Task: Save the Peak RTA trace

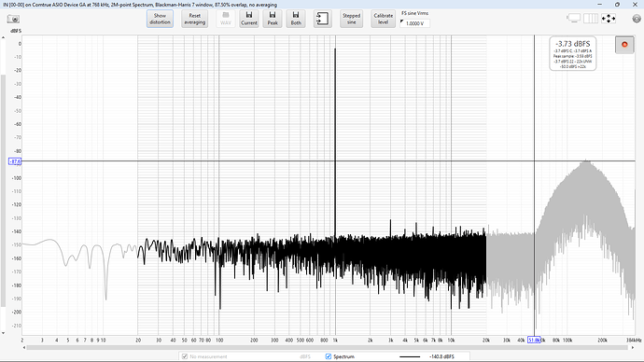Action: pos(273,19)
